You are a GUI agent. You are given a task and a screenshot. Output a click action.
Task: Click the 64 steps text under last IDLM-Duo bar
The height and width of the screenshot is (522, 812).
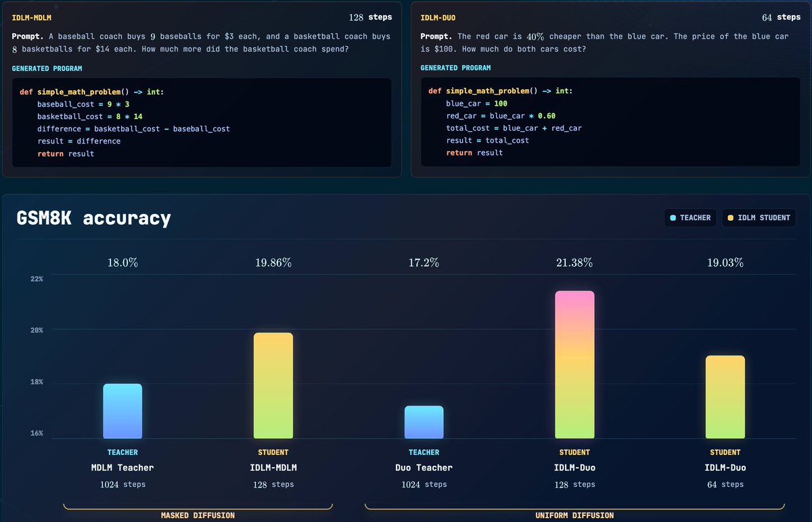[x=725, y=485]
